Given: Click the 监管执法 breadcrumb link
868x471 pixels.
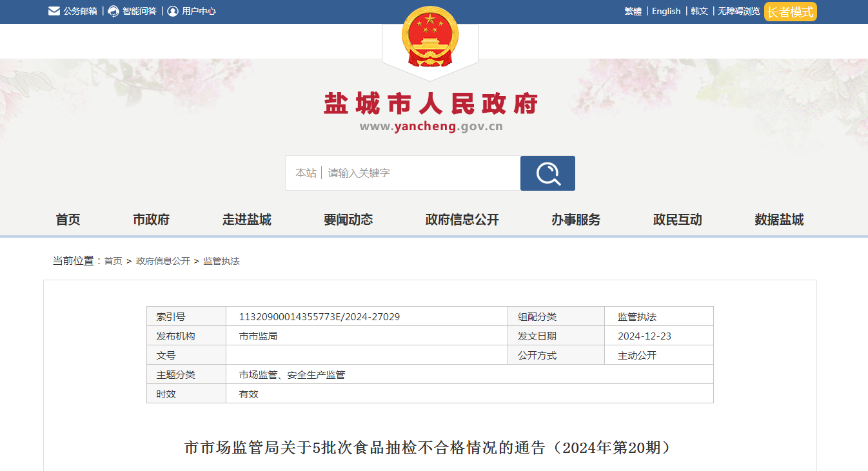Looking at the screenshot, I should click(222, 261).
